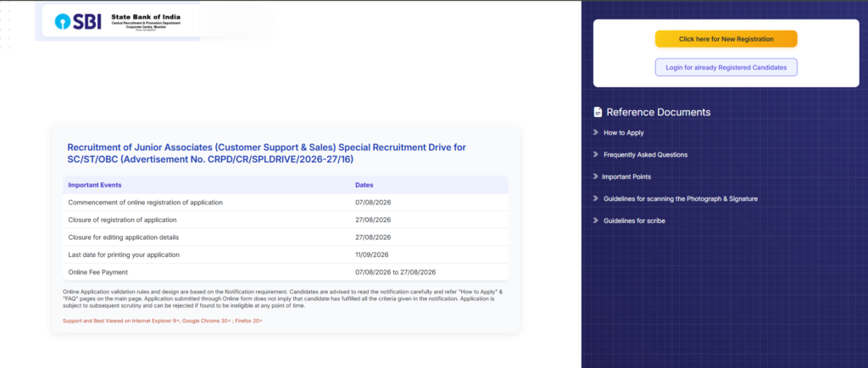
Task: Click the chevron icon beside Guidelines for scribe
Action: point(596,220)
